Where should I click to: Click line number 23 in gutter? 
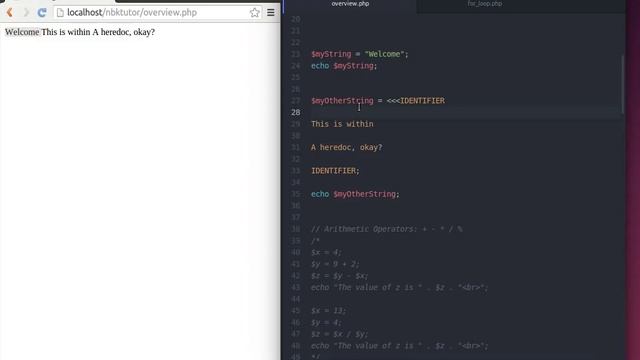click(296, 54)
